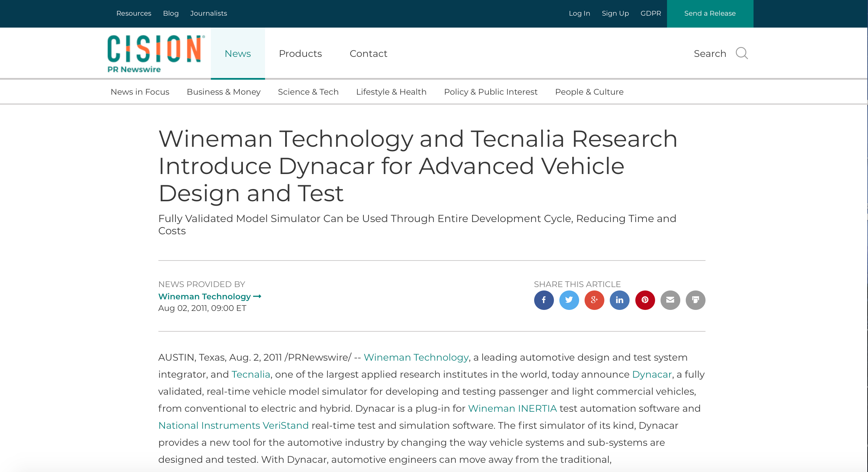Open Wineman Technology news provider link

coord(210,297)
